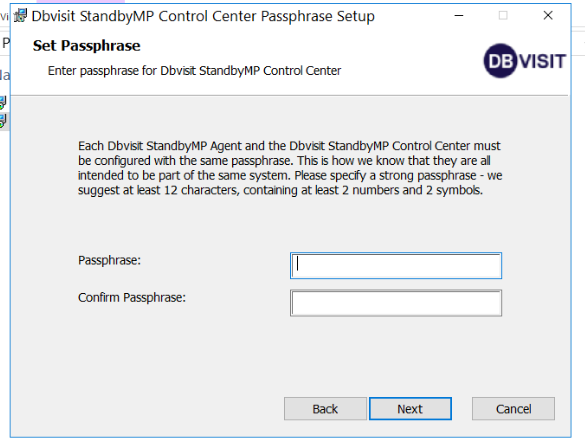Close the Passphrase Setup dialog
The height and width of the screenshot is (446, 585).
point(548,16)
